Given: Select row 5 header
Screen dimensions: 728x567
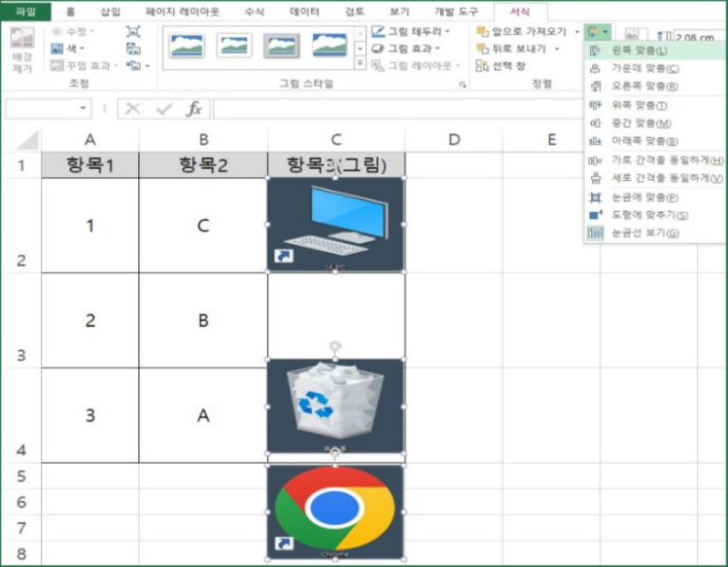Looking at the screenshot, I should [20, 476].
